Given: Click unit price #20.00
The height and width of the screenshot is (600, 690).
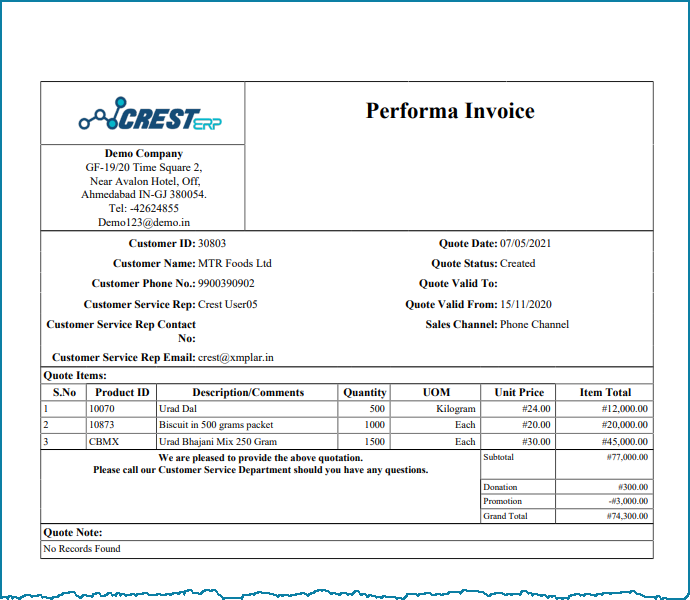Looking at the screenshot, I should (x=536, y=425).
